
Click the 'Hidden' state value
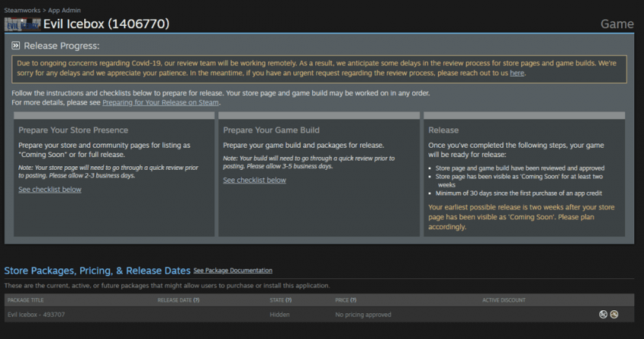click(x=280, y=314)
